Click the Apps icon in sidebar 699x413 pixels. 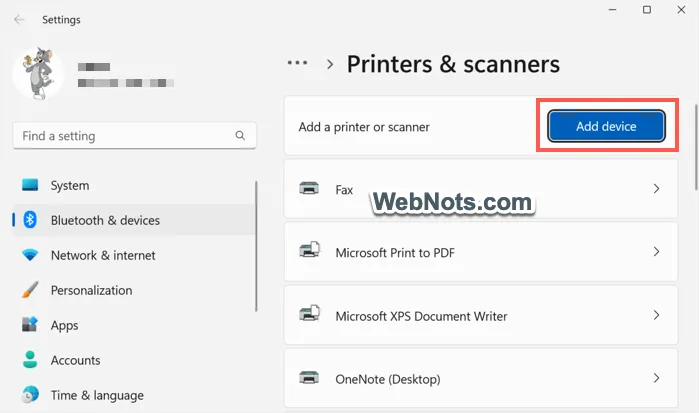(x=30, y=324)
